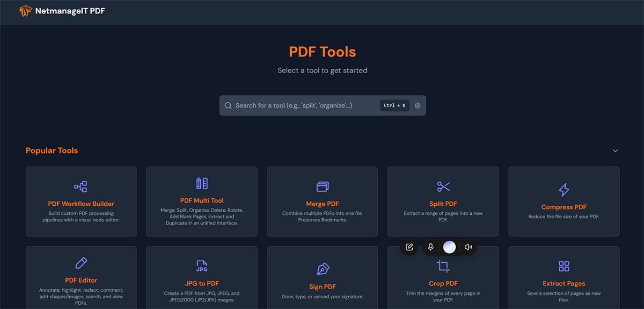This screenshot has height=309, width=644.
Task: Click the Popular Tools heading
Action: 52,150
